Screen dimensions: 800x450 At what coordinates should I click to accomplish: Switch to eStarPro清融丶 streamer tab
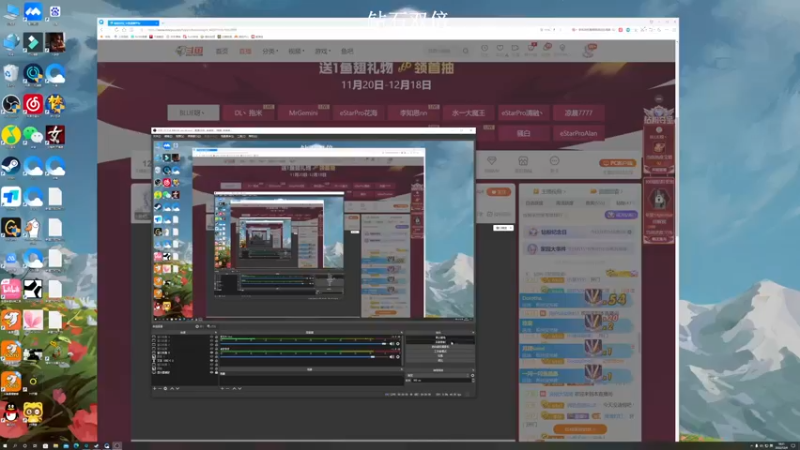coord(523,113)
